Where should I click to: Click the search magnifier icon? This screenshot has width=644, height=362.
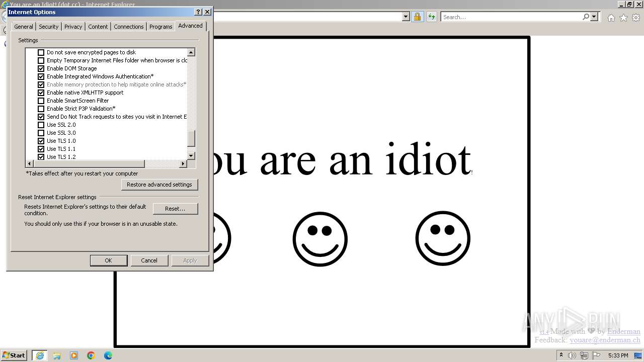(586, 17)
